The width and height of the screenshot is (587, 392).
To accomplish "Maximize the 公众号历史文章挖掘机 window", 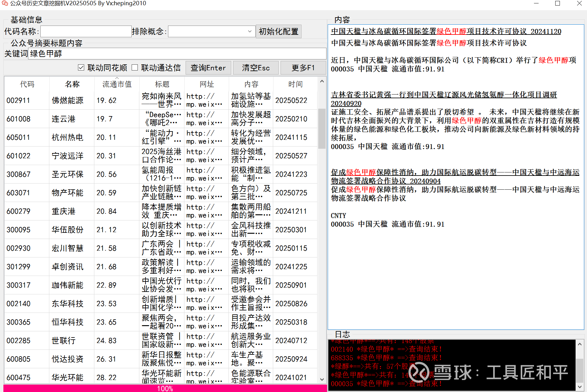I will click(x=557, y=3).
